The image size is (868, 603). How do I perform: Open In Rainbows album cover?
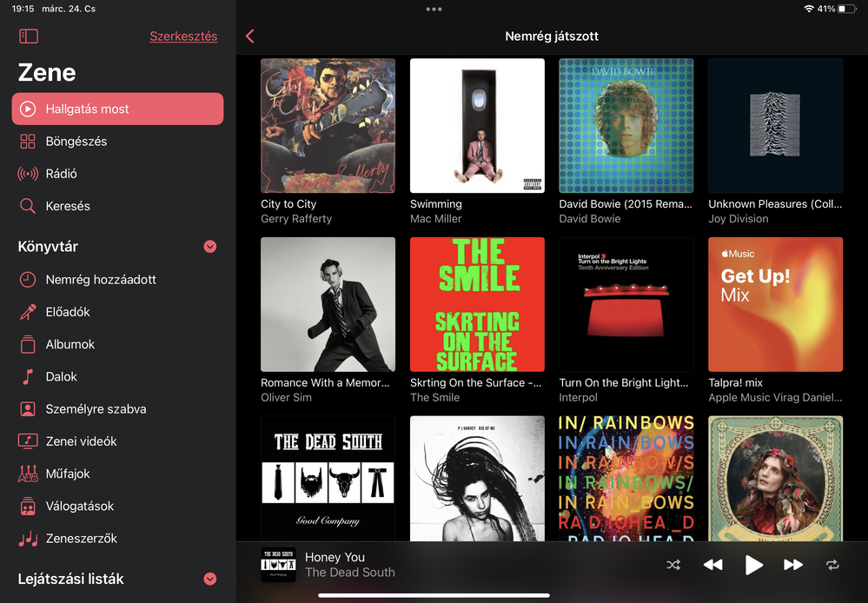click(626, 479)
